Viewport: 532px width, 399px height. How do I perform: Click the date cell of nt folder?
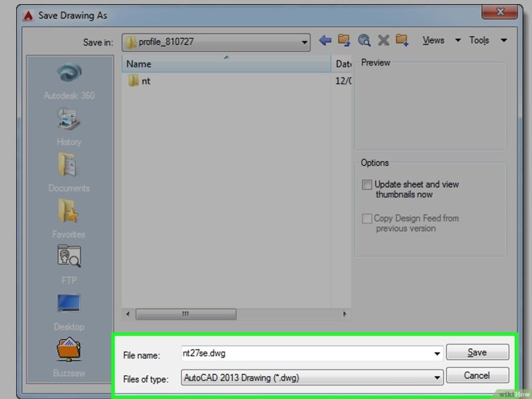pos(343,80)
